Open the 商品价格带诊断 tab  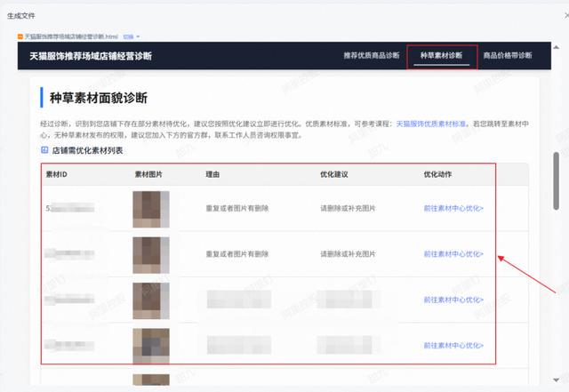pos(507,56)
